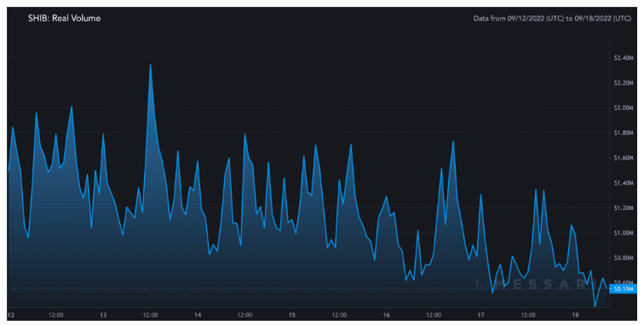
Task: Click the day 14 x-axis label
Action: 198,316
